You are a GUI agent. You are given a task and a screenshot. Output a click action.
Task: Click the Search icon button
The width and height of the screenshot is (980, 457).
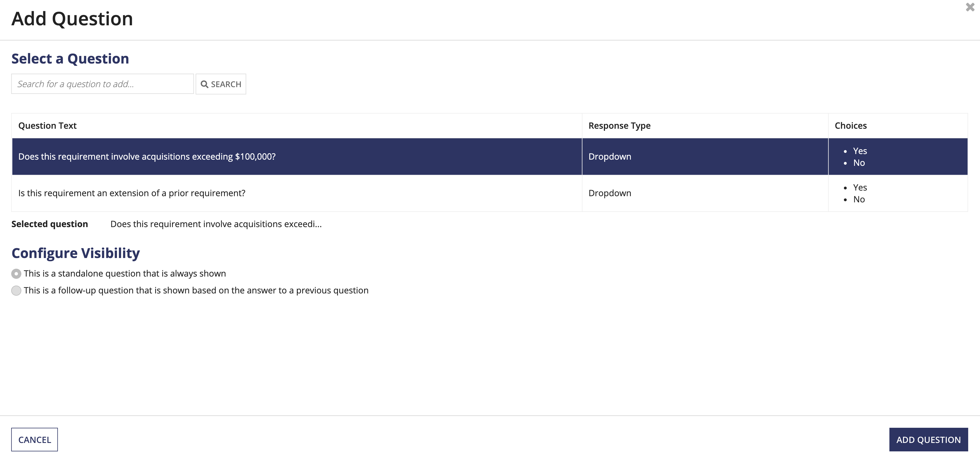pyautogui.click(x=221, y=84)
